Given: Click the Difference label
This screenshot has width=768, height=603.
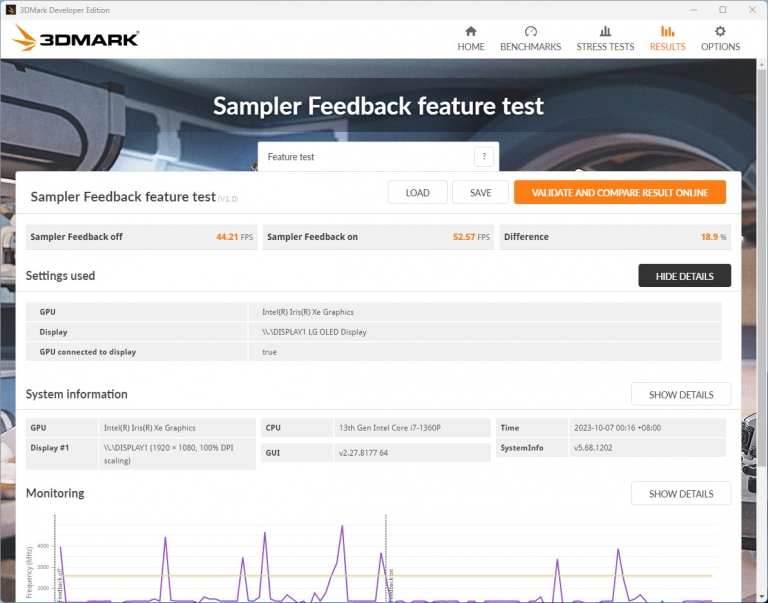Looking at the screenshot, I should (526, 237).
